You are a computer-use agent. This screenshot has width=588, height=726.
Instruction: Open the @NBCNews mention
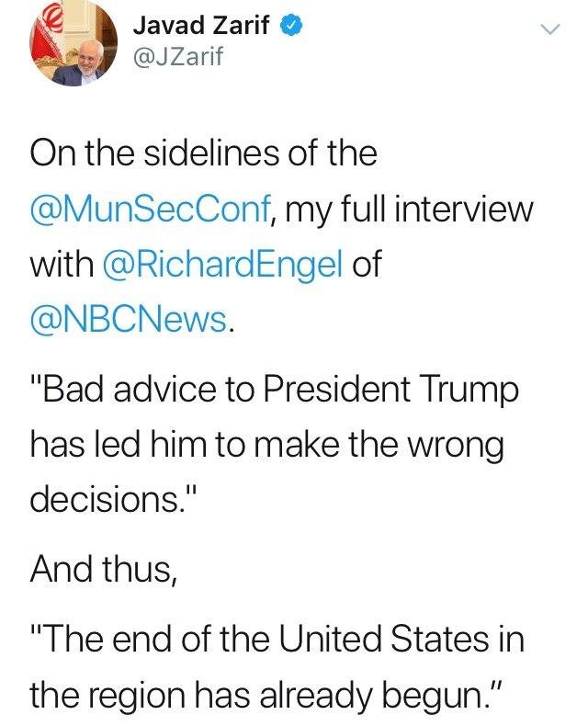click(x=130, y=320)
